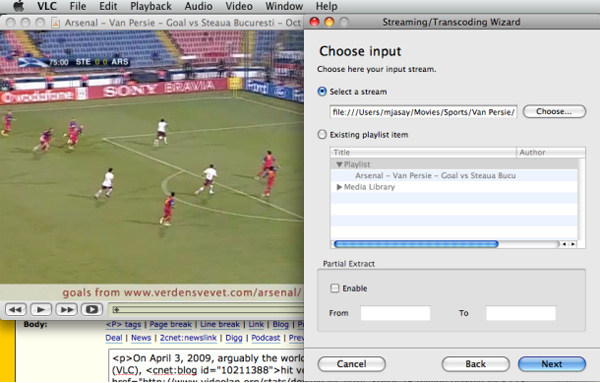This screenshot has width=600, height=383.
Task: Click the Digg link
Action: click(x=234, y=338)
